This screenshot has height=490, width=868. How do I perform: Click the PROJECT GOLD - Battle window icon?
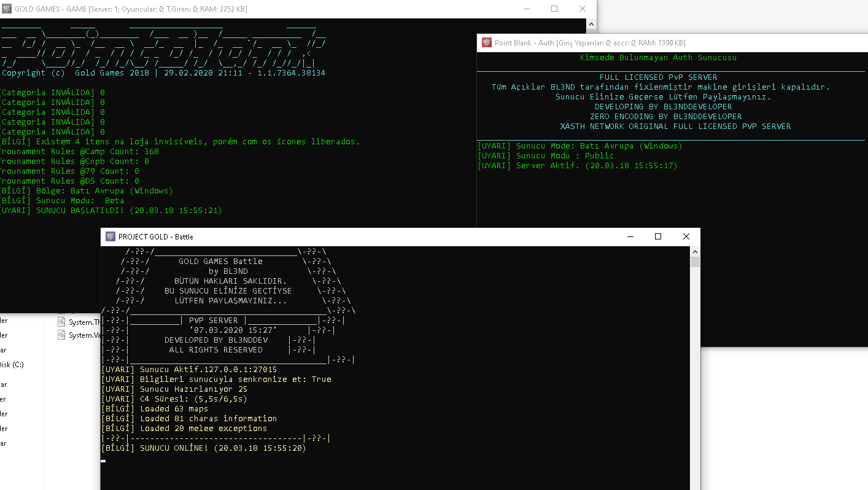click(110, 236)
